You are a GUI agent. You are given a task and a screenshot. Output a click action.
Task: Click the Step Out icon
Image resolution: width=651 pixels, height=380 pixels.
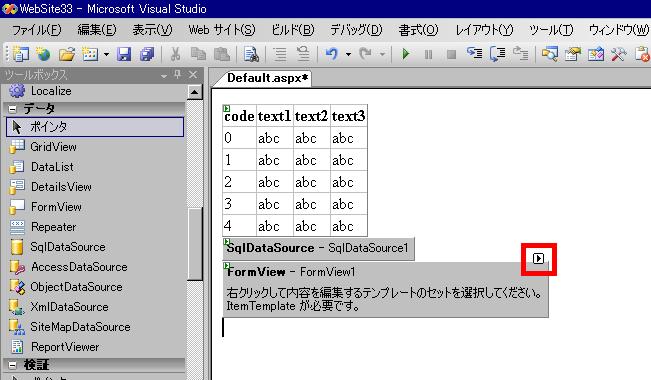[521, 54]
